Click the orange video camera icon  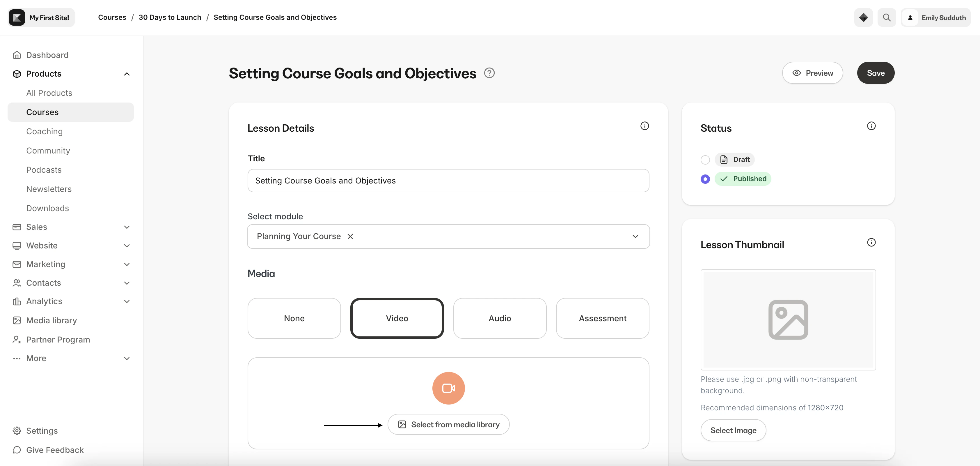[x=448, y=388]
